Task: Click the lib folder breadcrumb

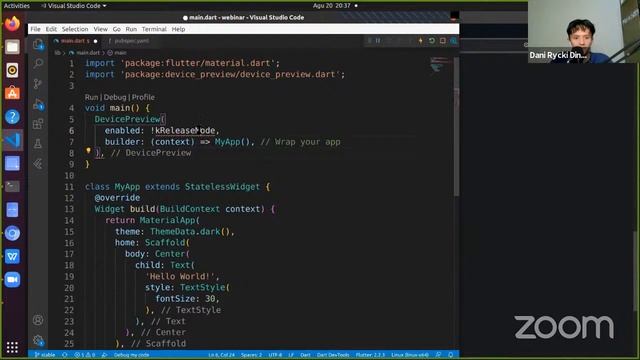Action: [57, 53]
